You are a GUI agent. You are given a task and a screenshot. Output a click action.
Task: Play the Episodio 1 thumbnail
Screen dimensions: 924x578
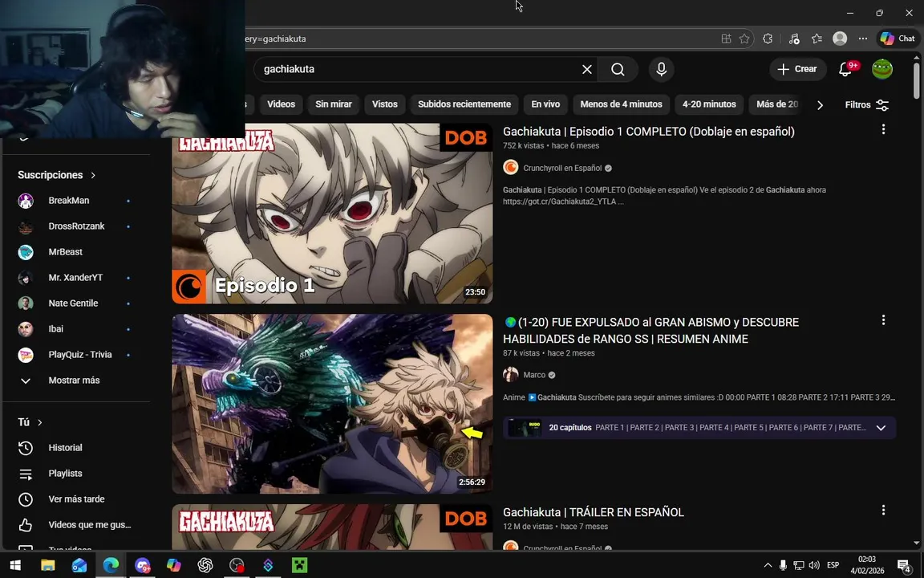pos(332,214)
